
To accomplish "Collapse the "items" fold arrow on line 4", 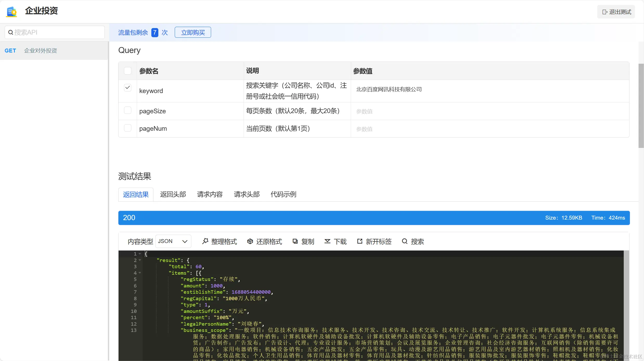I will (140, 273).
